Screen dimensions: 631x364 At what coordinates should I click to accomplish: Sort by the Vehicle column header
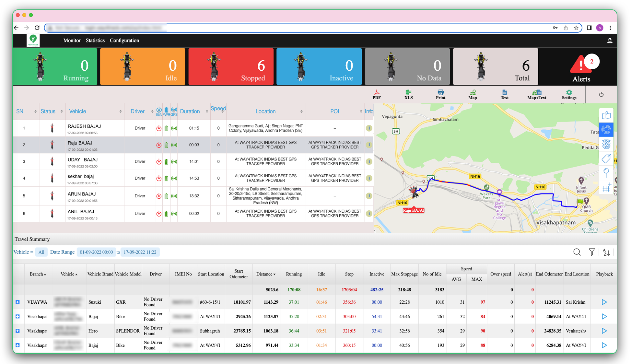tap(95, 112)
